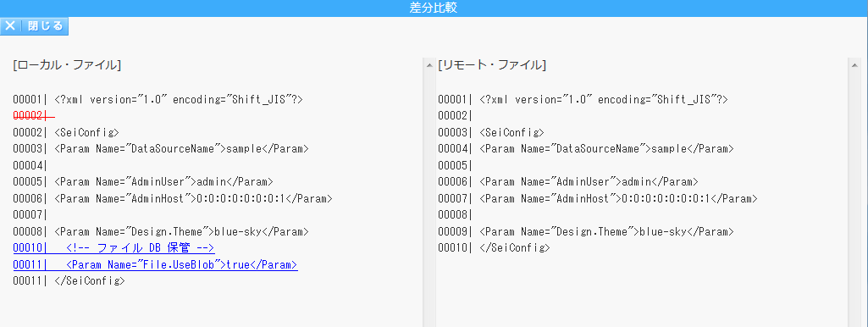868x327 pixels.
Task: Click empty line 00008 in remote file
Action: (455, 215)
